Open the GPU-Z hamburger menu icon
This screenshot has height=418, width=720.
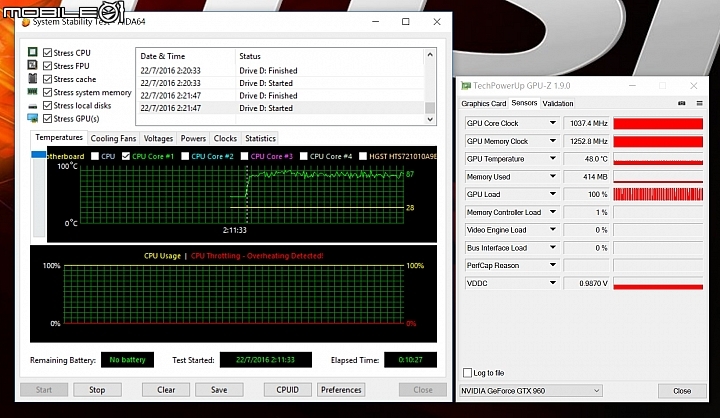point(699,103)
